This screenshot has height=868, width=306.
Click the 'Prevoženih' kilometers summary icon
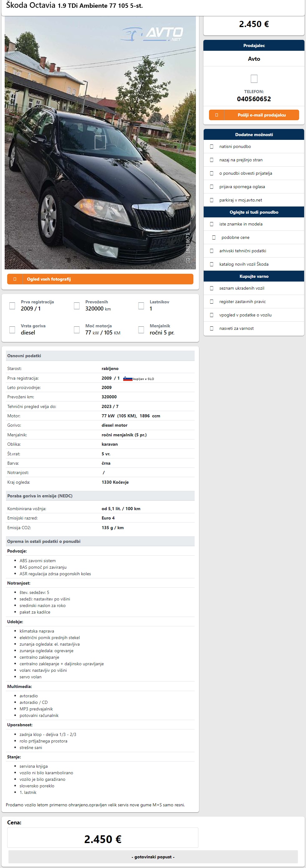click(77, 306)
